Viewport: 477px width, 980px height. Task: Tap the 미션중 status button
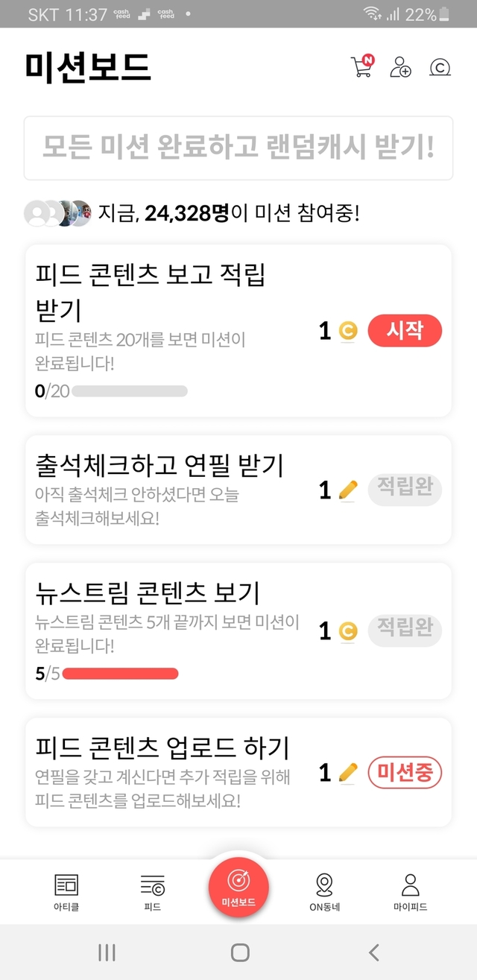(x=405, y=773)
